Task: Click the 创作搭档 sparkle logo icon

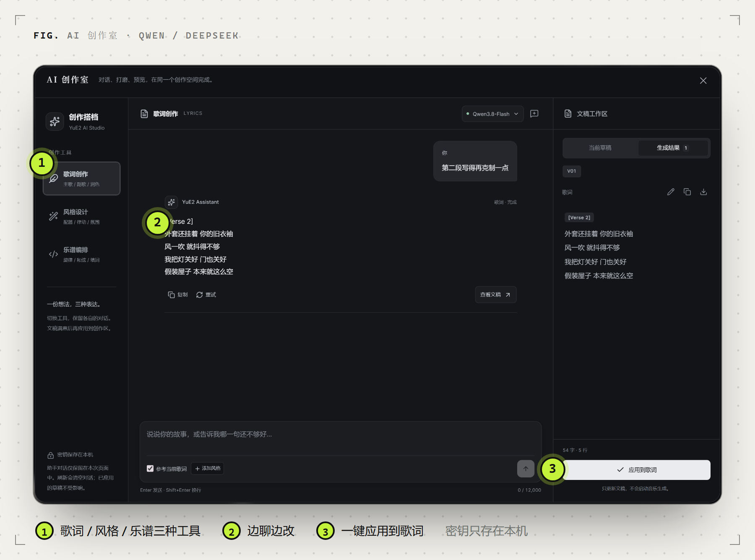Action: click(55, 122)
